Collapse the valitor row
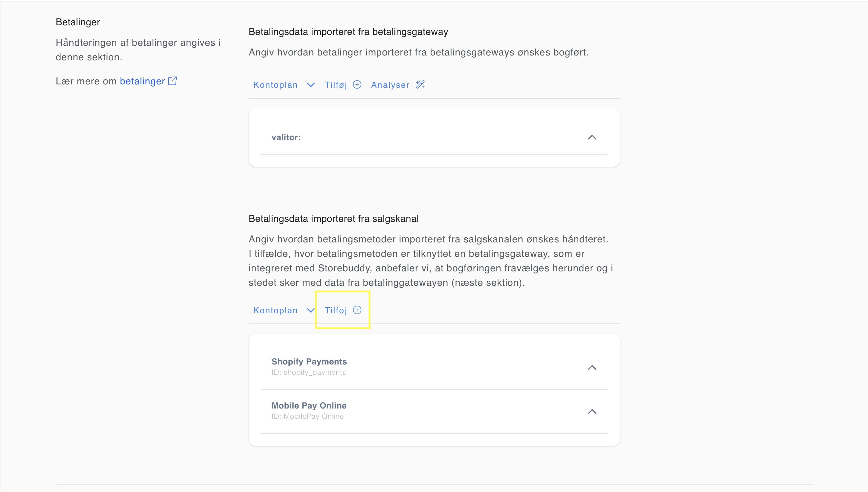The image size is (868, 492). pos(592,137)
